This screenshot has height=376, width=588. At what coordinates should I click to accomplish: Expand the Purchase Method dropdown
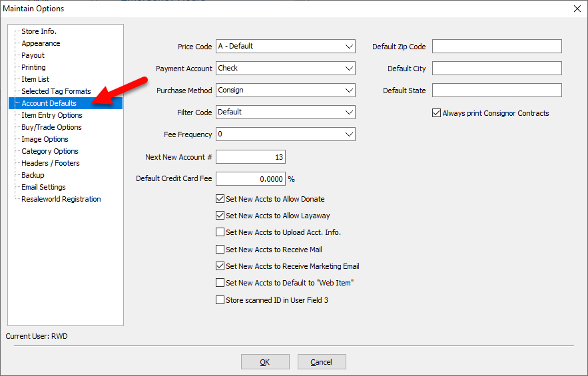(350, 91)
